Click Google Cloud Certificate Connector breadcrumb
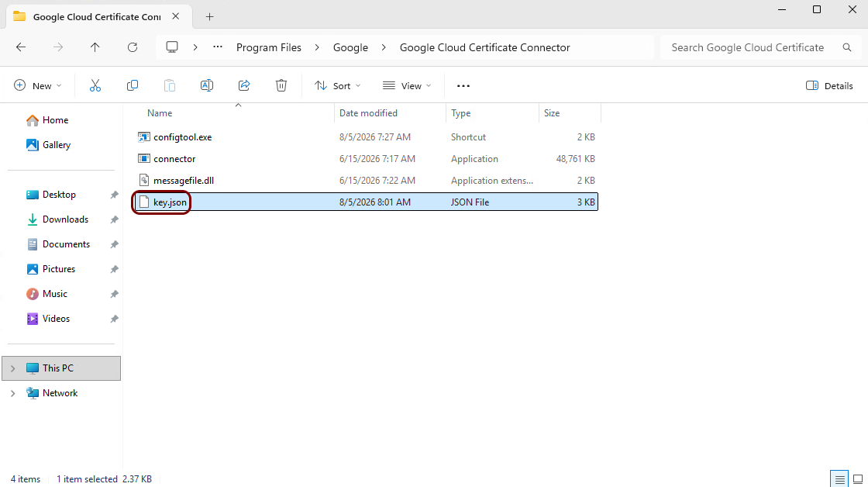 pyautogui.click(x=485, y=47)
